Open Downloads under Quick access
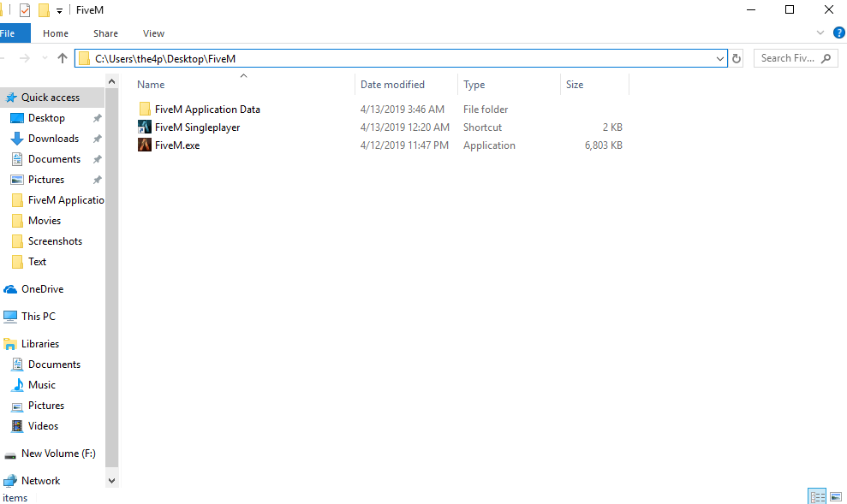 pyautogui.click(x=53, y=138)
